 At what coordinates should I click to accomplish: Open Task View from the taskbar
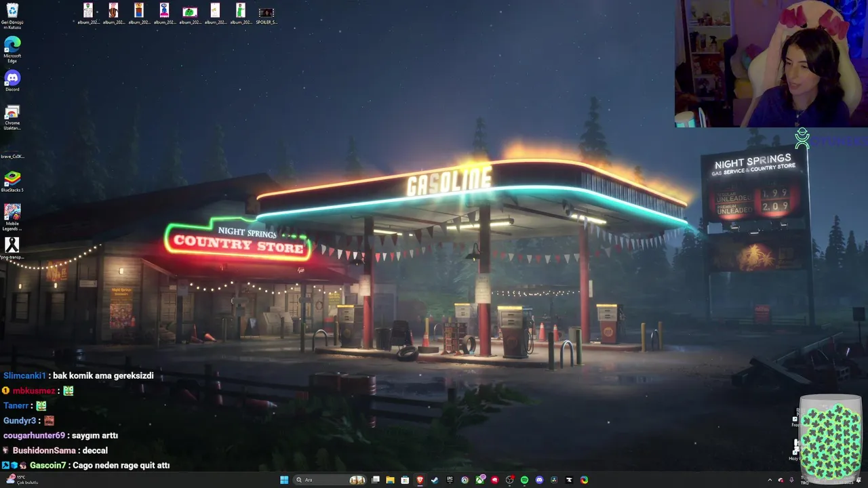pyautogui.click(x=375, y=480)
